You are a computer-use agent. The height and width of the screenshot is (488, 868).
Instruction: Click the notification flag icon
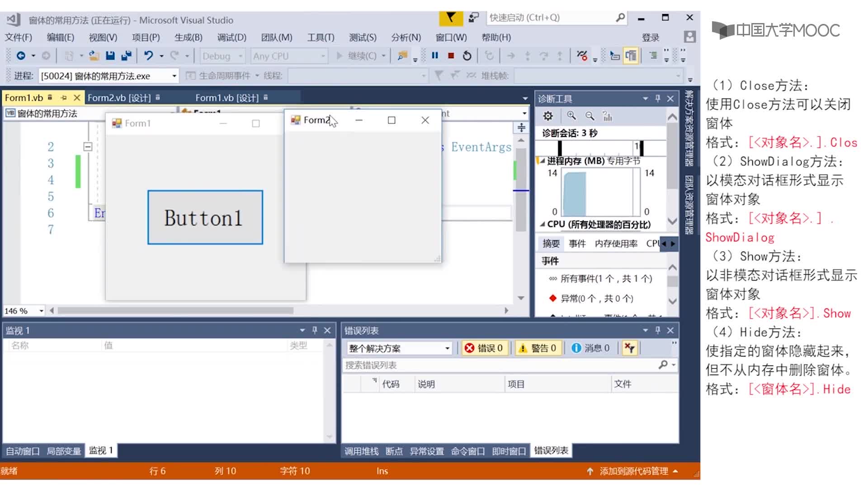[451, 18]
